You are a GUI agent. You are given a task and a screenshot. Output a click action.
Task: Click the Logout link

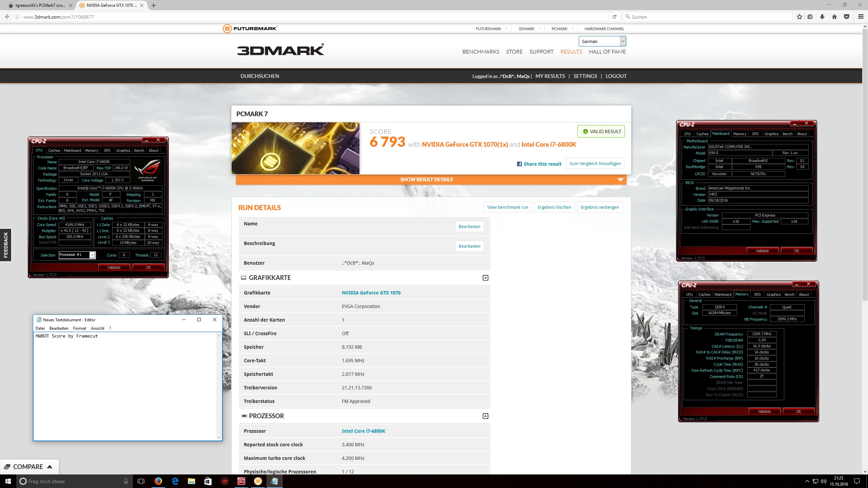coord(616,76)
